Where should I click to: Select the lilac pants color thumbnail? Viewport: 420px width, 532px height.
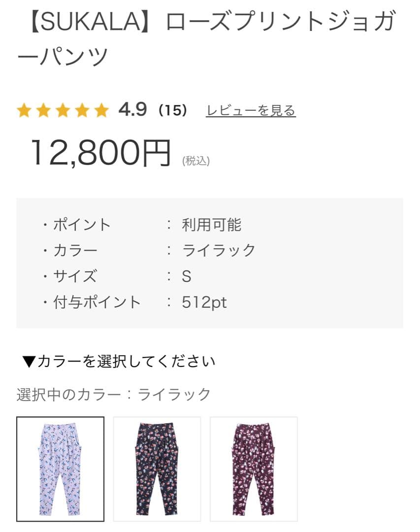click(x=60, y=469)
